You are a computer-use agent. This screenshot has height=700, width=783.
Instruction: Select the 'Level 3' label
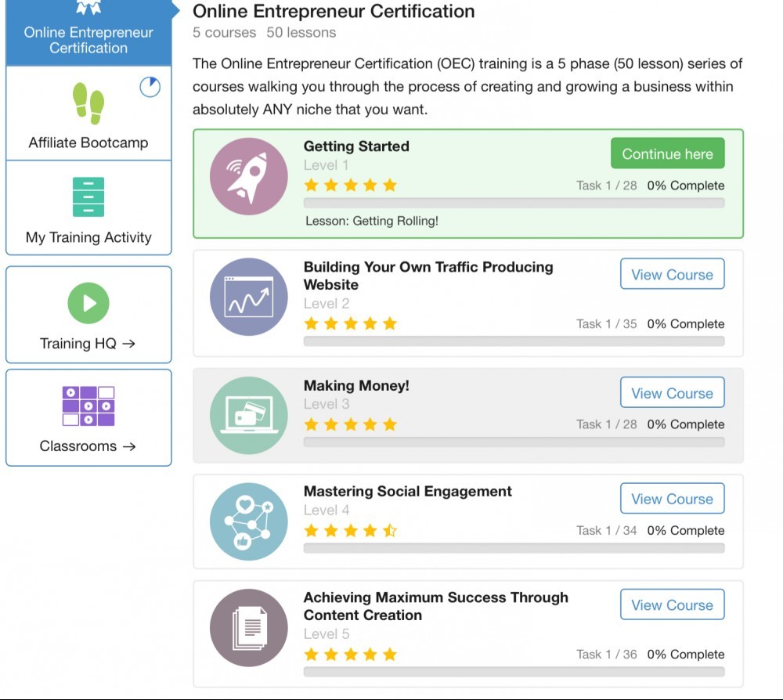tap(327, 404)
